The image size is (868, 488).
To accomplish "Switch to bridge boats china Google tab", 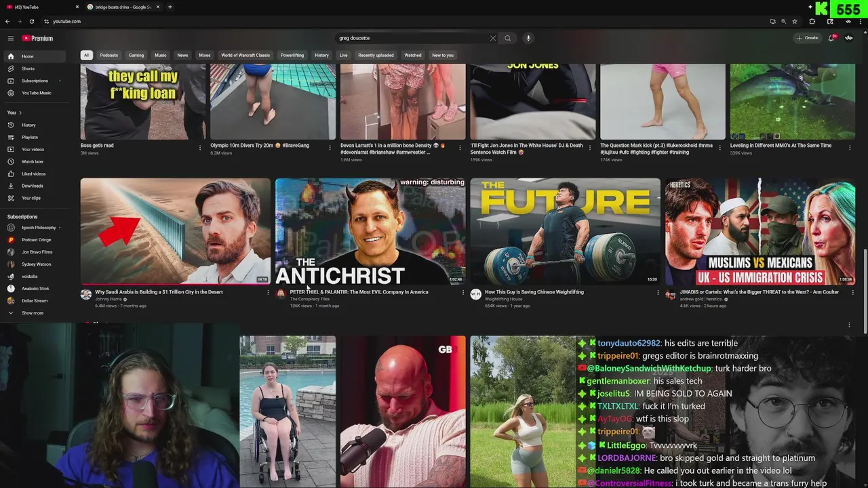I will tap(123, 7).
